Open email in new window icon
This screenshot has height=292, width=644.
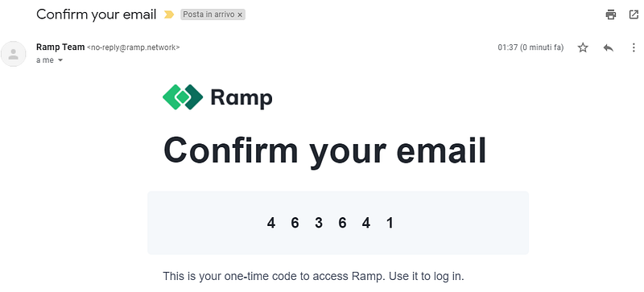pos(634,14)
